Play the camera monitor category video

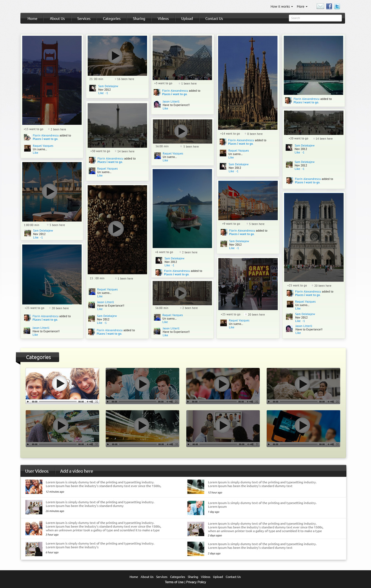click(302, 425)
